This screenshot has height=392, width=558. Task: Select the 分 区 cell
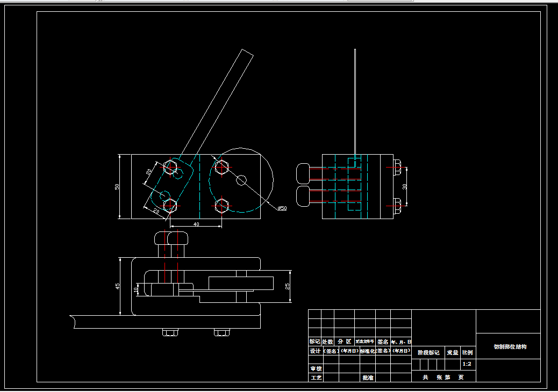tap(344, 342)
